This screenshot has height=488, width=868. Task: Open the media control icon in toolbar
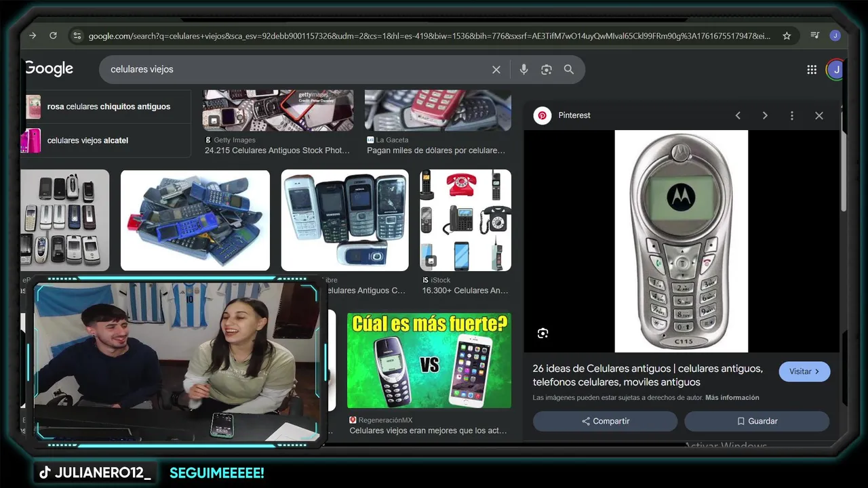(x=814, y=36)
